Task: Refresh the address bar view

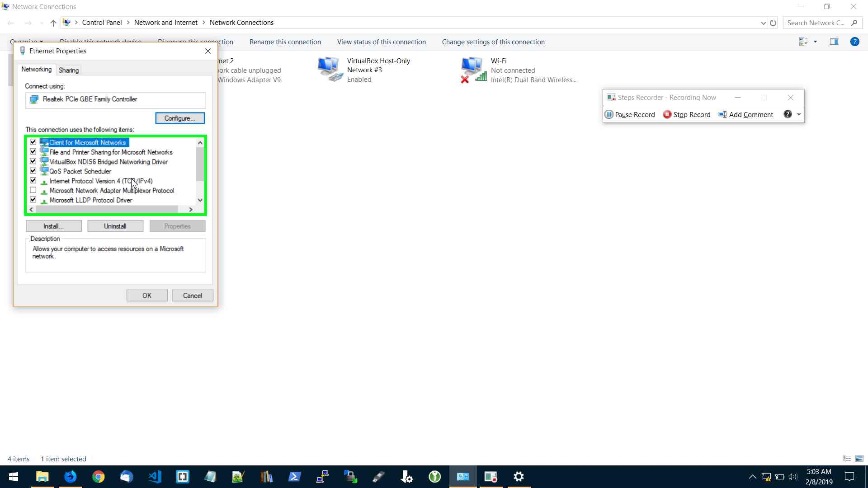Action: (773, 23)
